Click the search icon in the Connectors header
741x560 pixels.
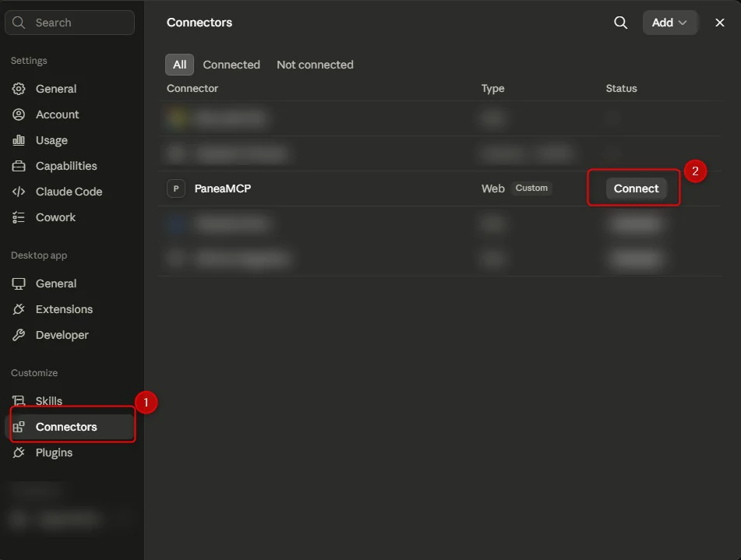point(620,23)
